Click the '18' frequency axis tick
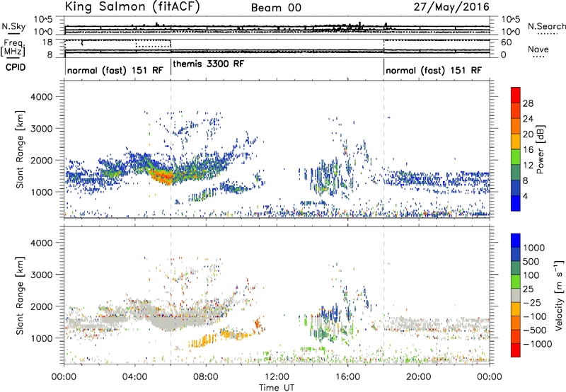The height and width of the screenshot is (392, 566). (x=47, y=42)
